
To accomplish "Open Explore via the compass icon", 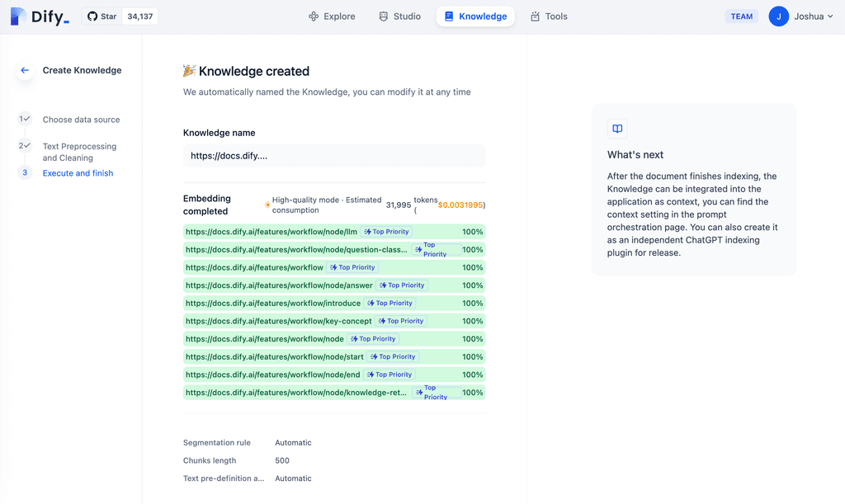I will [x=312, y=16].
